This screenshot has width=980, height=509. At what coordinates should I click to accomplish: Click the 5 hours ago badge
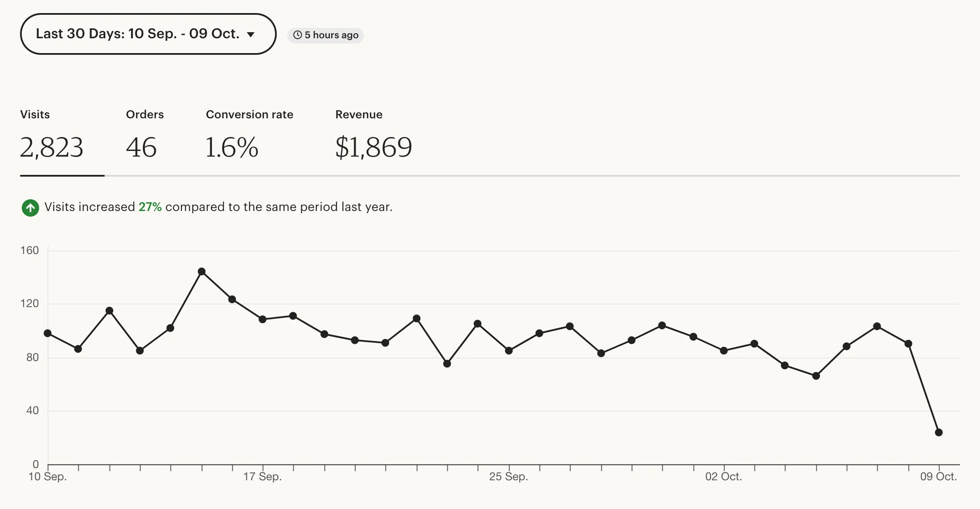pos(326,35)
